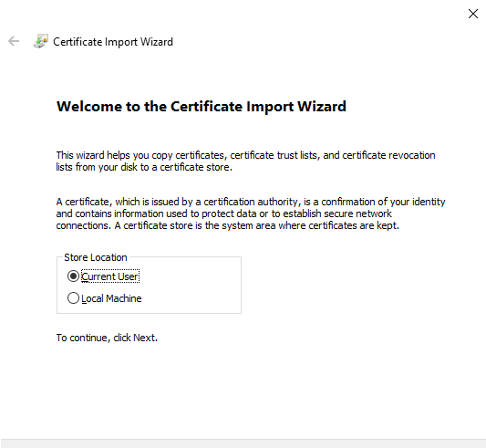Click the Welcome to the Certificate Import Wizard heading

202,106
